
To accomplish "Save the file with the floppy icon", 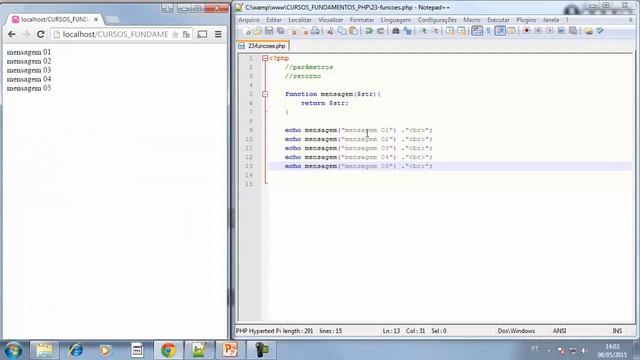I will [269, 31].
